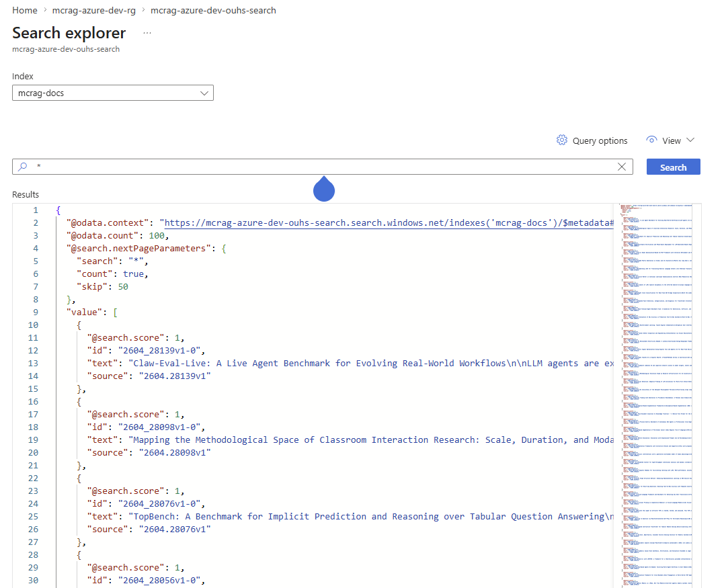Click the "count": true line

[112, 274]
